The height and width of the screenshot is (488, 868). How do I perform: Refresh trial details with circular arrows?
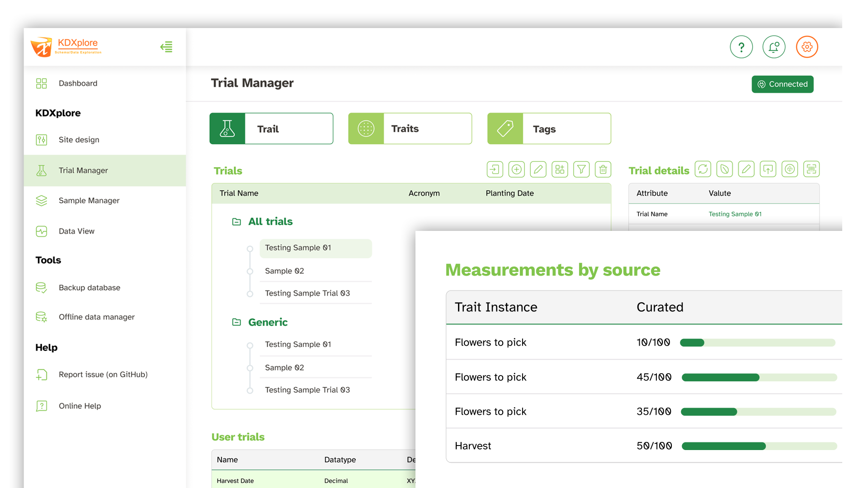tap(703, 169)
